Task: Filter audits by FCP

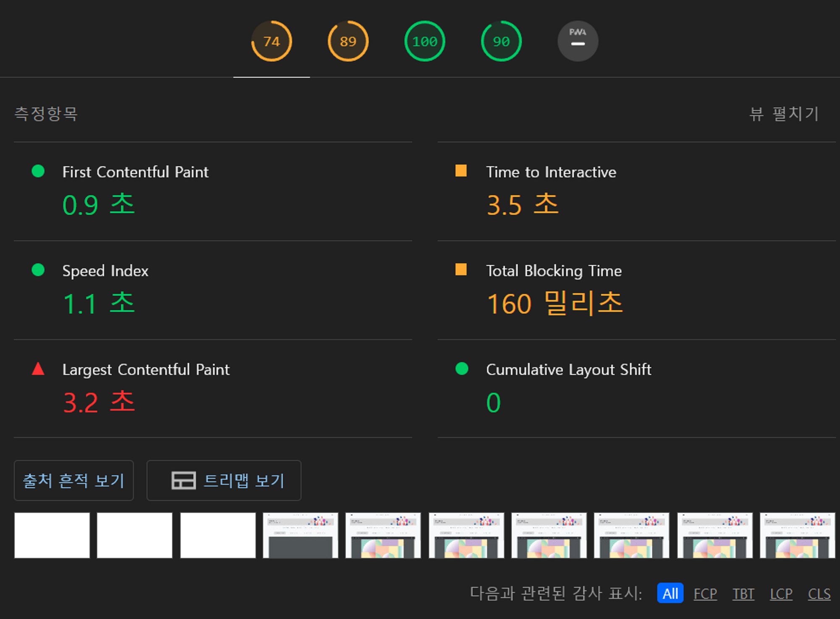Action: point(705,593)
